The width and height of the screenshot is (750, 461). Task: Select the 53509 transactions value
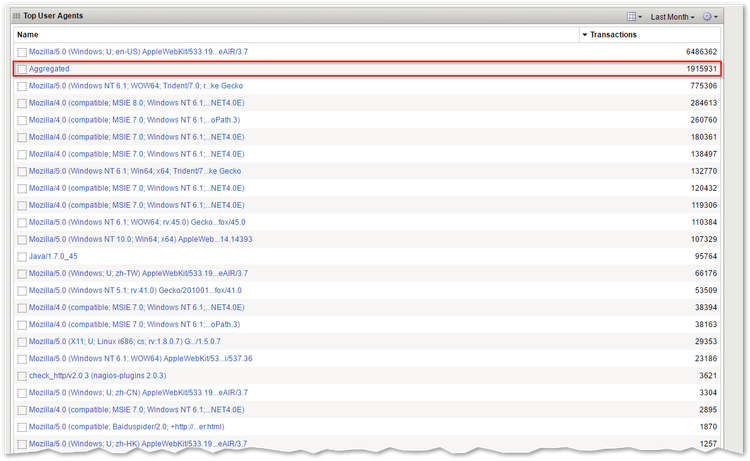tap(706, 290)
